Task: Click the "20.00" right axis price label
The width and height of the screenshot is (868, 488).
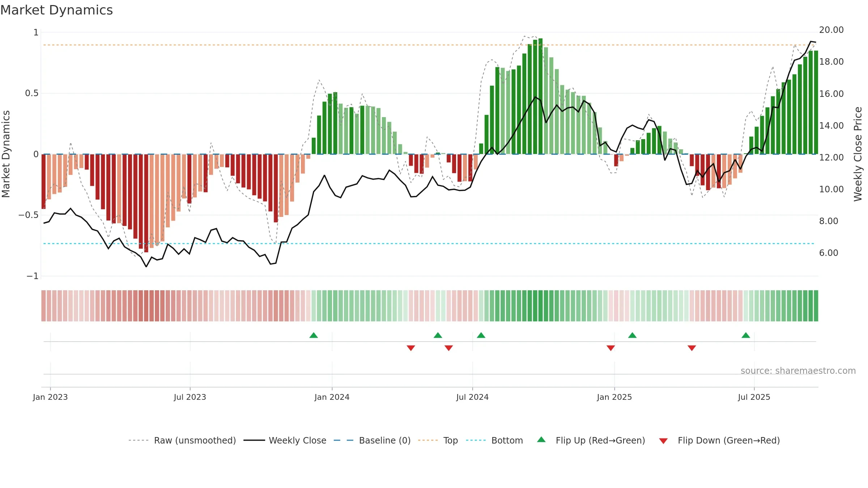Action: (x=831, y=30)
